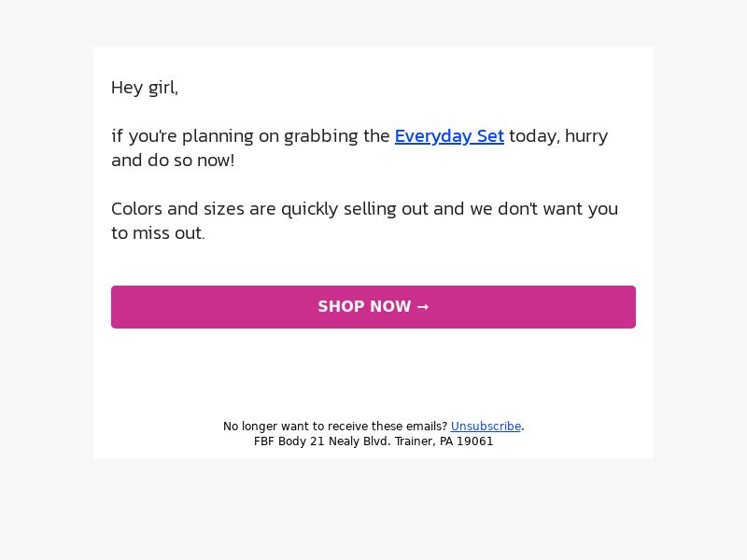Image resolution: width=747 pixels, height=560 pixels.
Task: Unsubscribe from these emails
Action: tap(486, 427)
